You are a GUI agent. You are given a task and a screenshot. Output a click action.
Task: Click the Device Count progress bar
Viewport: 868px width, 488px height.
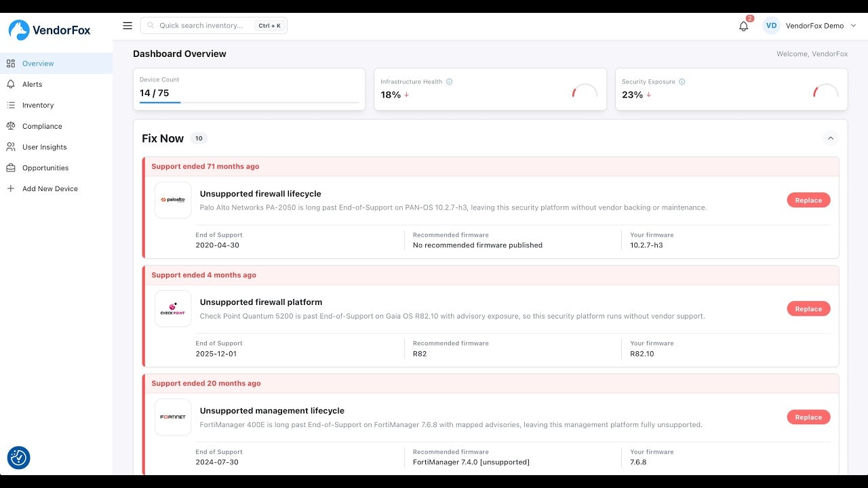click(250, 102)
